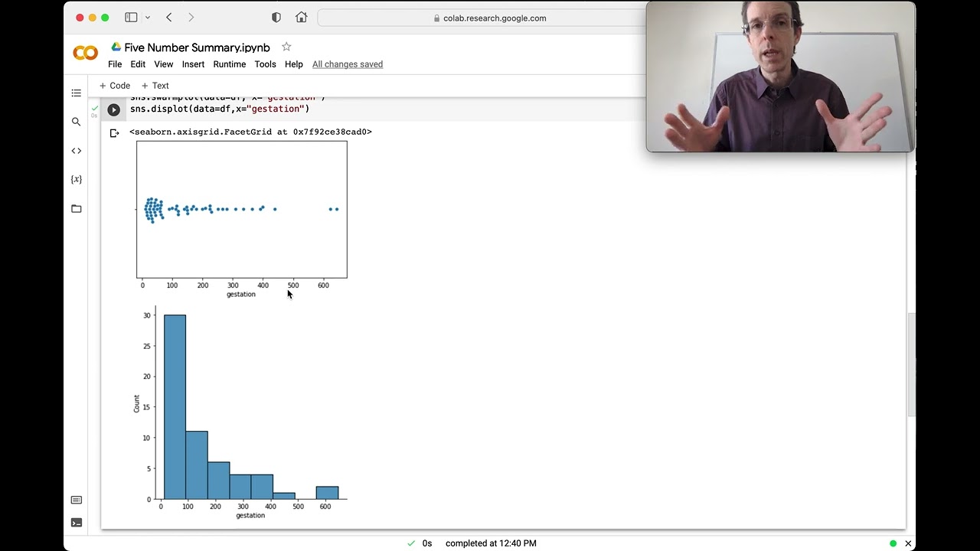Click the Google Drive notebook icon

point(116,47)
